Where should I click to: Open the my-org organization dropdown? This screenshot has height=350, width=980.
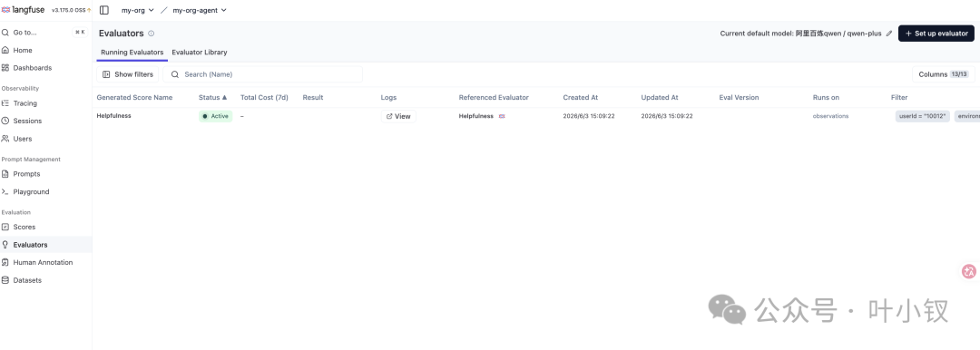(138, 10)
